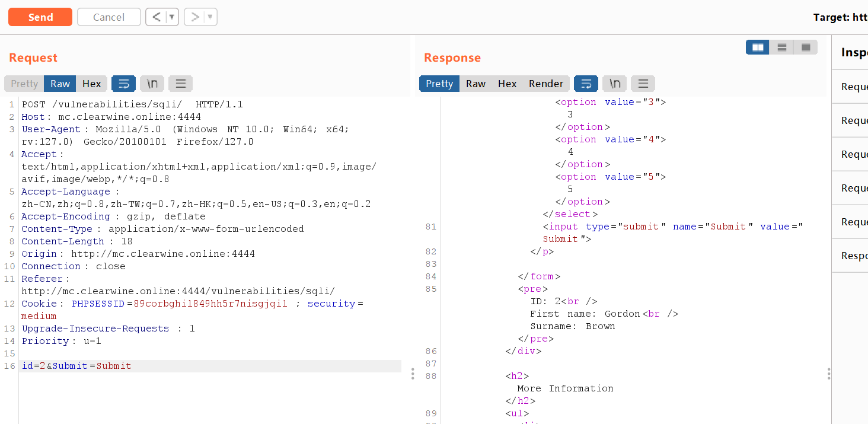The image size is (868, 424).
Task: Go forward to next request in history
Action: 194,17
